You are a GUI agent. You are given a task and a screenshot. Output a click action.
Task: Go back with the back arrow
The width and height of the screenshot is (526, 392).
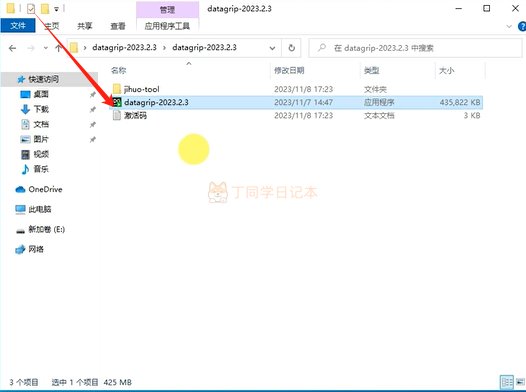tap(12, 48)
